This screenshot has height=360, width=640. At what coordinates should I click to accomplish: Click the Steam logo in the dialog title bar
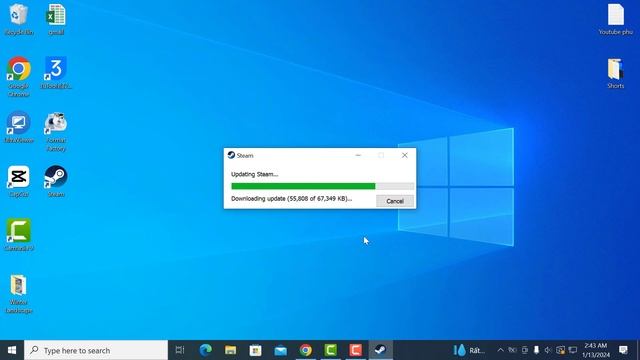[231, 155]
